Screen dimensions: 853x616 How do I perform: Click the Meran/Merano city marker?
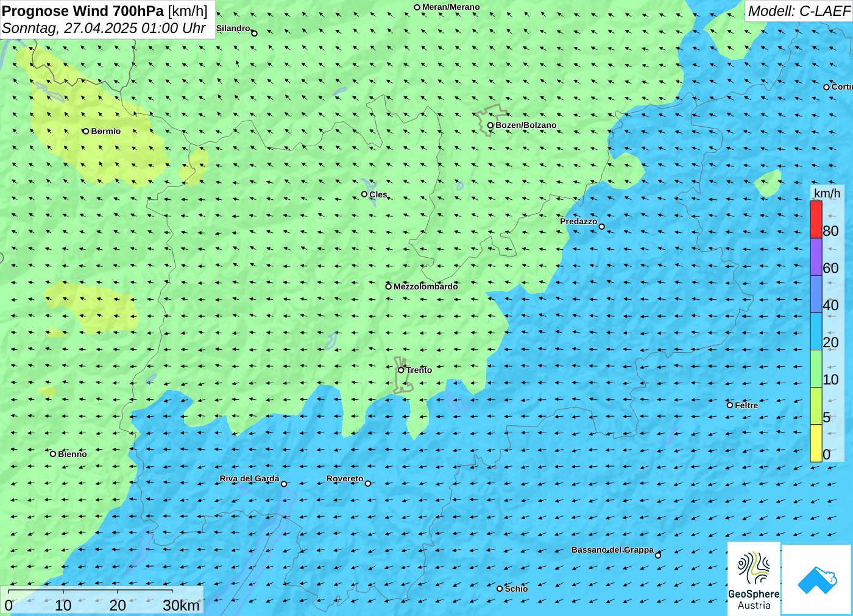tap(417, 7)
